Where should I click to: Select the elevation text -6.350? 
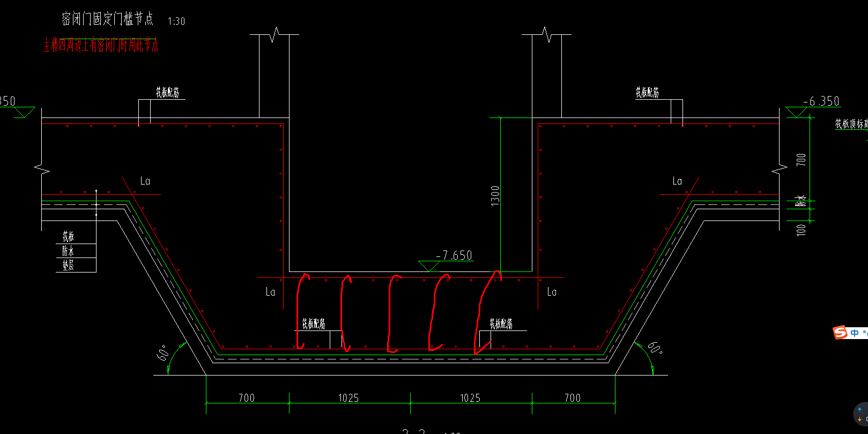tap(821, 101)
